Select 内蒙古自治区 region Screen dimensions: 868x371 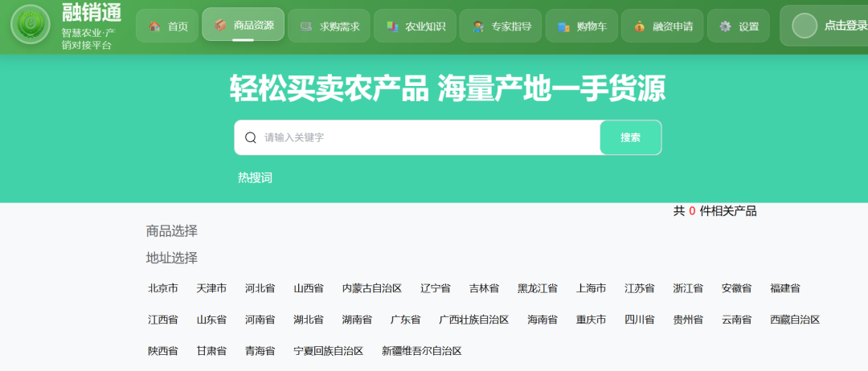point(372,288)
